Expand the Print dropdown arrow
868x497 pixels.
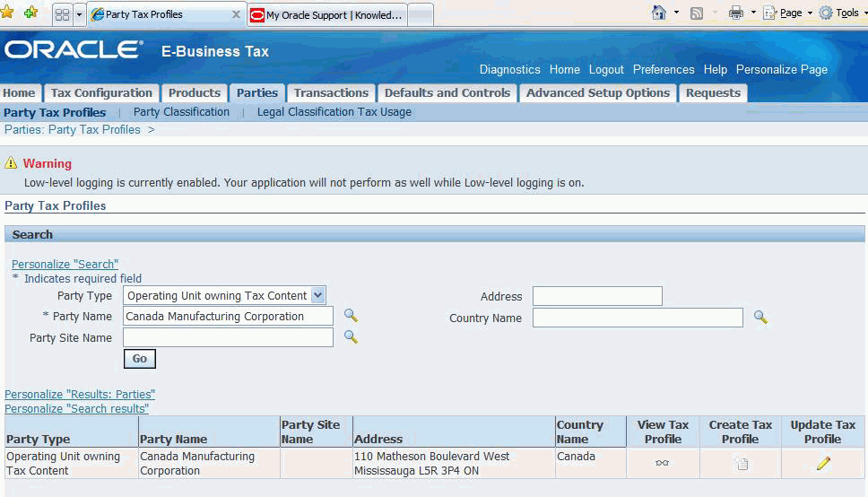coord(753,13)
